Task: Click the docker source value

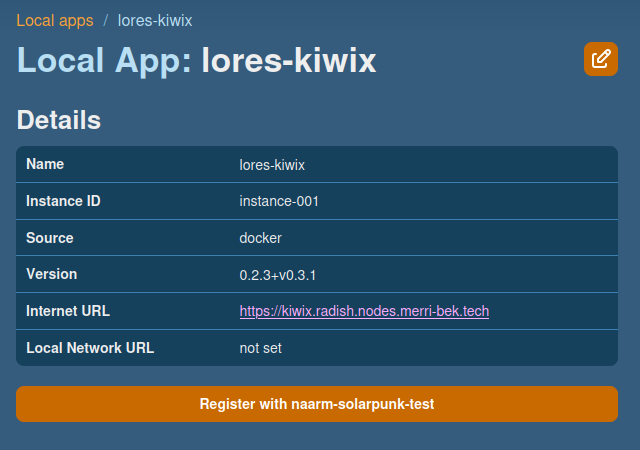Action: click(260, 238)
